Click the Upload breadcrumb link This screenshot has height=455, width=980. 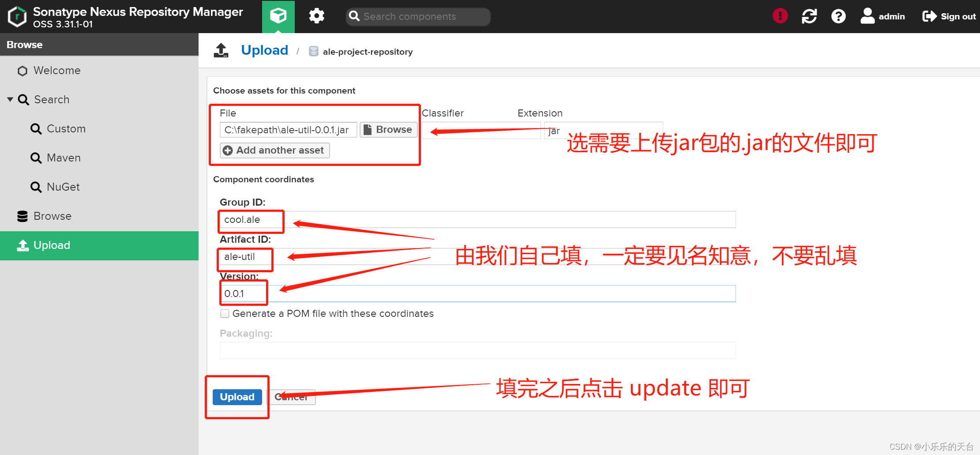[264, 50]
